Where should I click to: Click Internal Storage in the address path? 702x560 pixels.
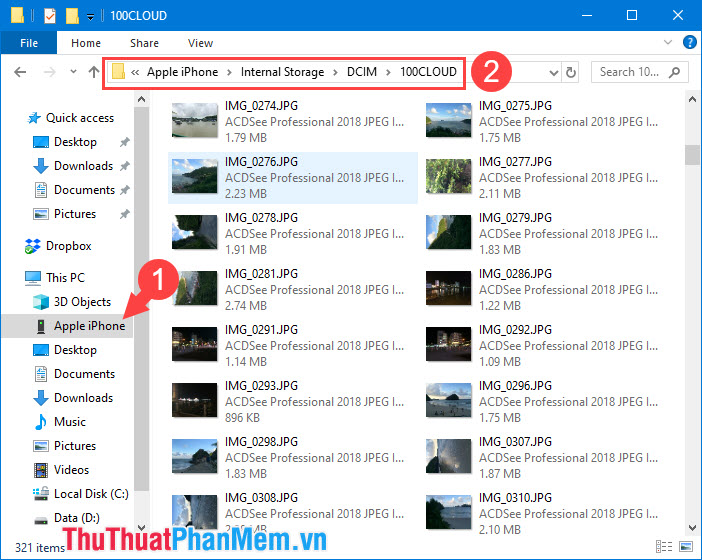point(283,72)
